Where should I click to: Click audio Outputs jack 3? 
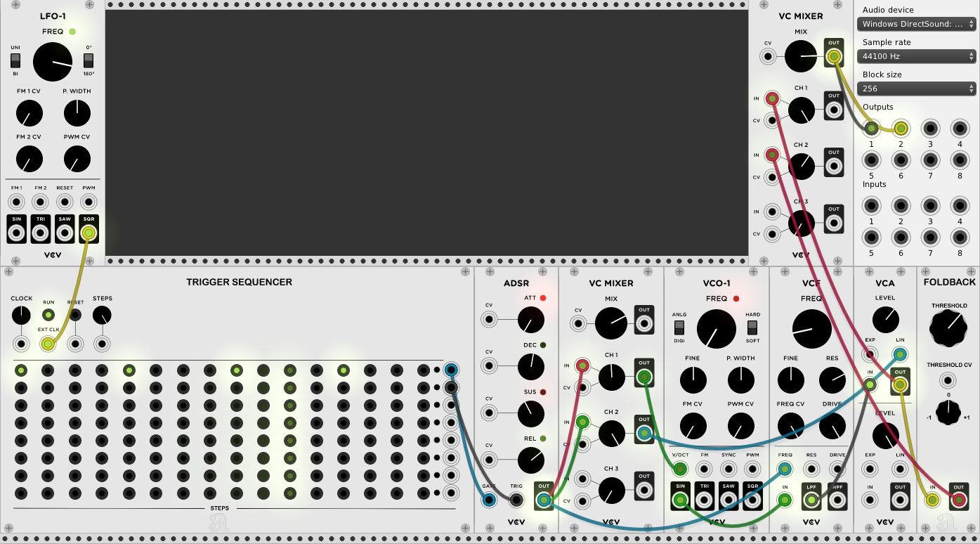point(930,129)
